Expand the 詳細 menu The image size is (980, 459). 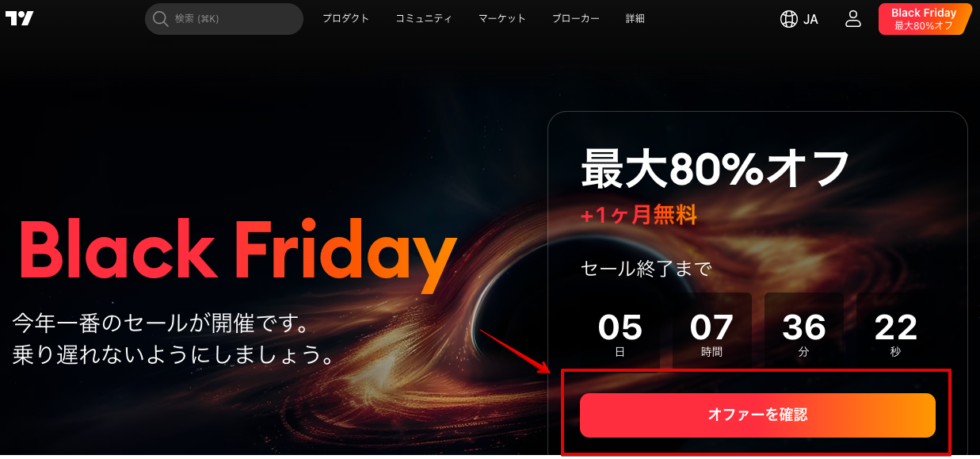tap(635, 18)
